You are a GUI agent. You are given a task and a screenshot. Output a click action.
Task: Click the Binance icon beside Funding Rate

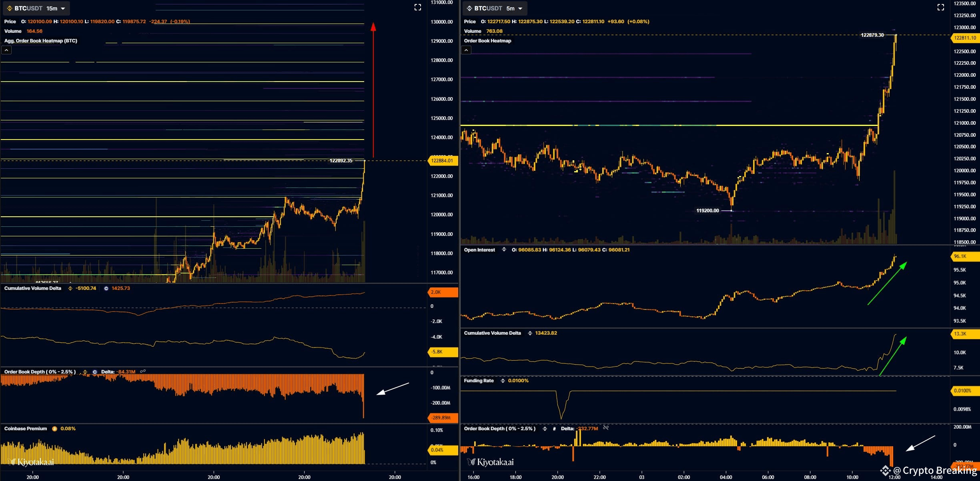pyautogui.click(x=503, y=381)
